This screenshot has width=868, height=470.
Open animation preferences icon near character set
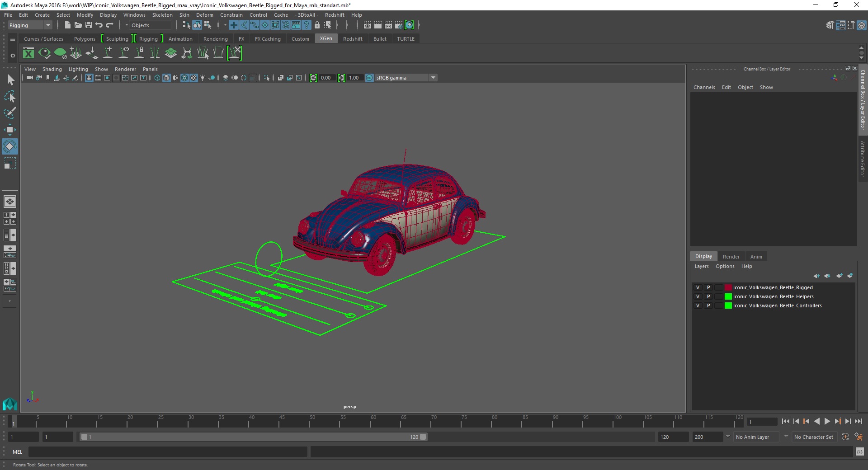point(858,437)
